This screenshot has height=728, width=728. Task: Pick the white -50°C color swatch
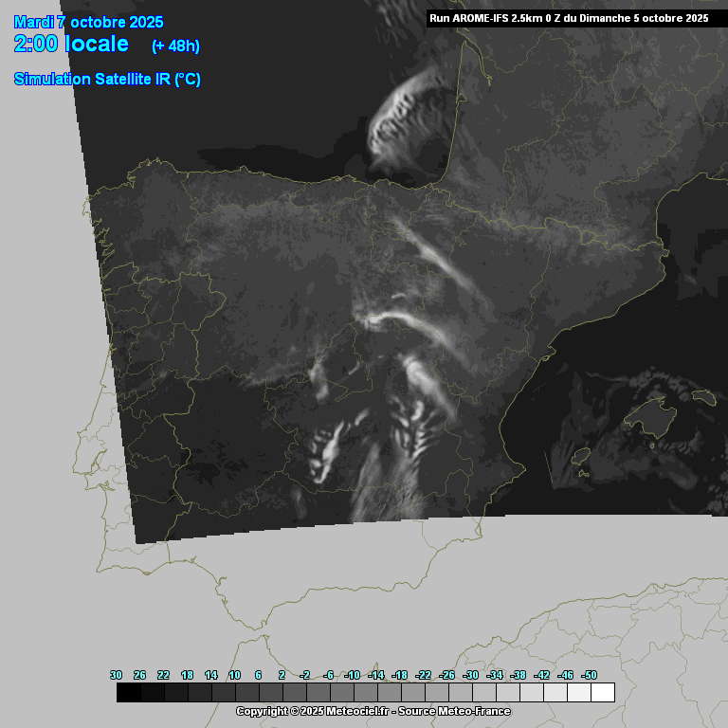pyautogui.click(x=602, y=692)
